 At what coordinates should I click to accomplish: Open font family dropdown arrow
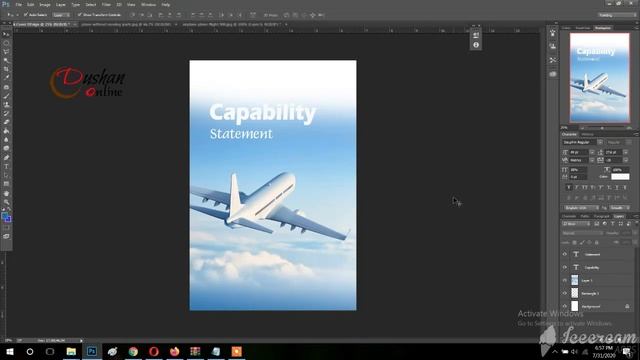click(600, 142)
